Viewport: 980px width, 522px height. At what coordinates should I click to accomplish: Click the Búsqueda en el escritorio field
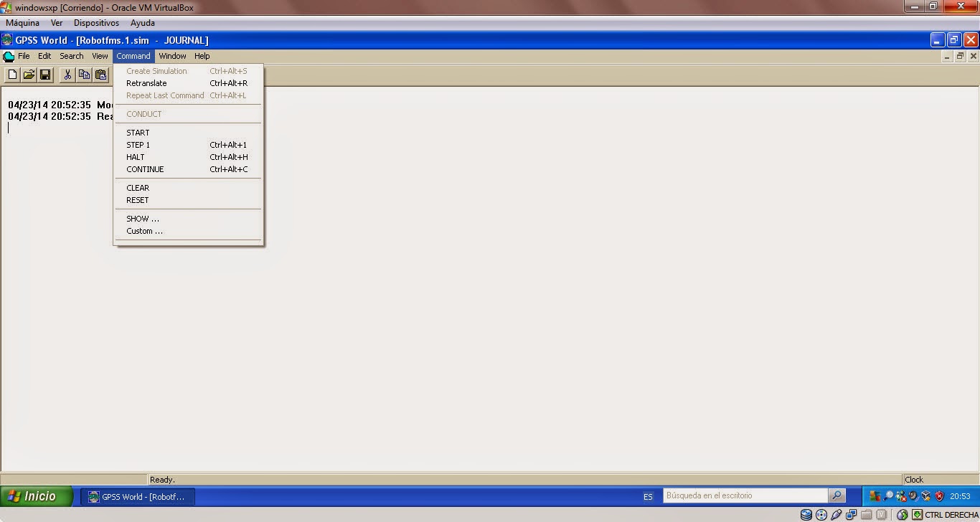(x=745, y=495)
